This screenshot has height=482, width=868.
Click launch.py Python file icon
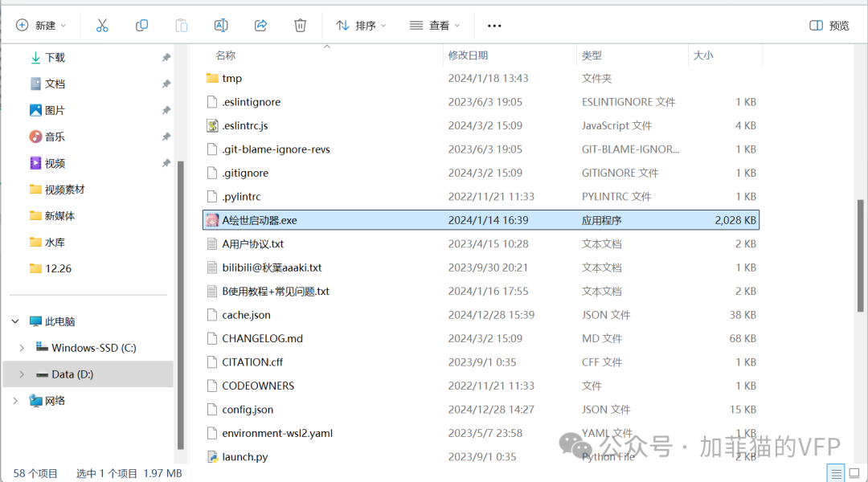point(212,457)
